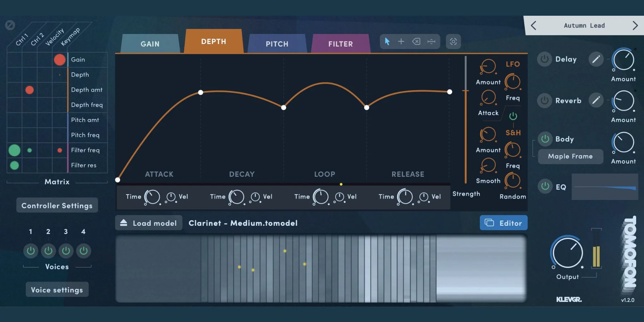Open the Maple Frame body type selector

point(570,156)
